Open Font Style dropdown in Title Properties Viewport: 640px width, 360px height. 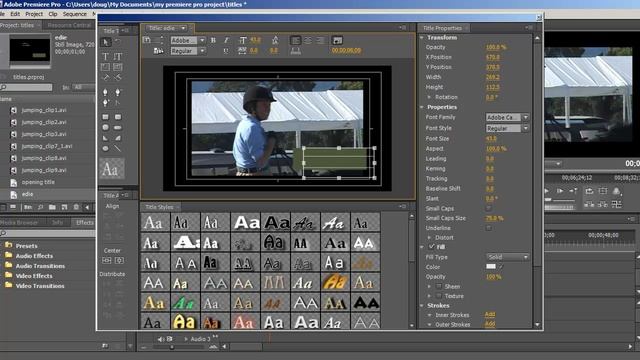507,128
